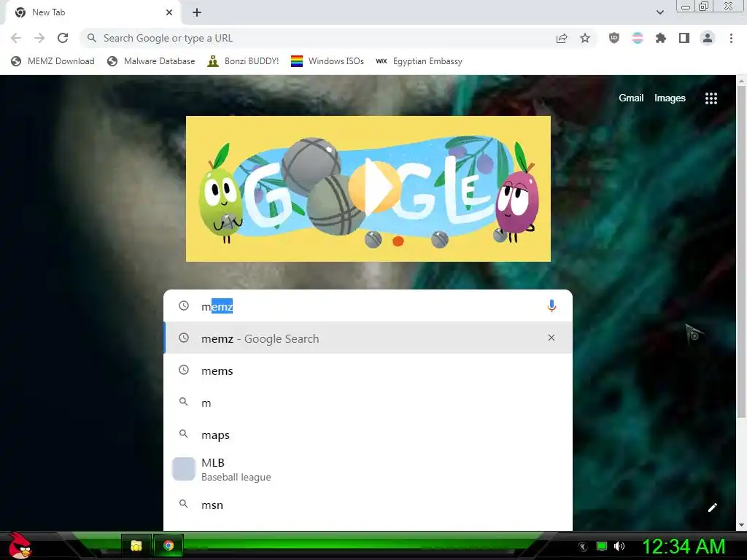Go to Google Images
The image size is (747, 560).
pos(670,98)
